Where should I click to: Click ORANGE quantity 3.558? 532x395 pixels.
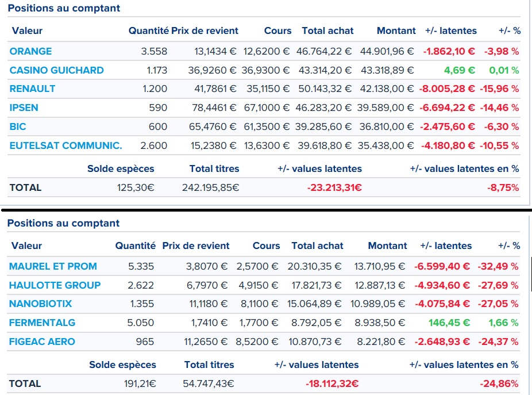pyautogui.click(x=154, y=51)
